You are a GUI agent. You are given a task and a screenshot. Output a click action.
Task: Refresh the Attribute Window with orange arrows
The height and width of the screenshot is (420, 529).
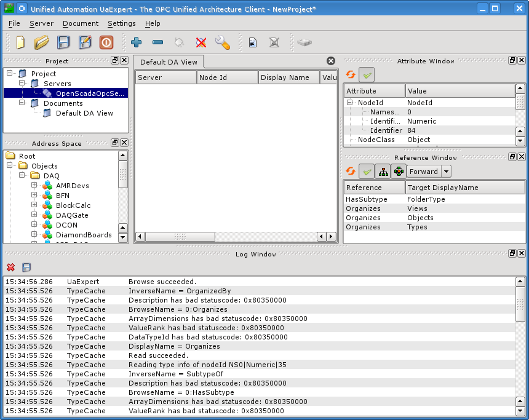pos(351,75)
